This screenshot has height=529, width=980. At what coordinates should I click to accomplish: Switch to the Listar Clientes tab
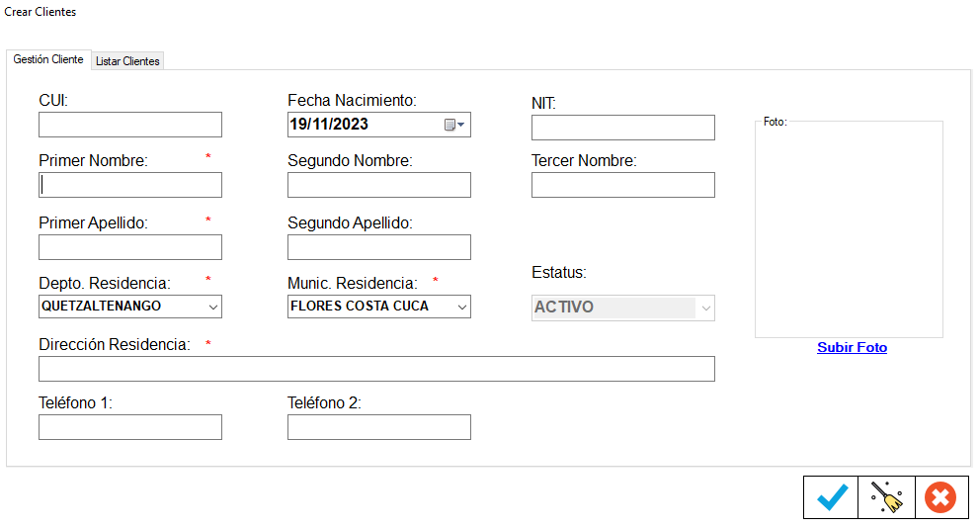tap(127, 61)
